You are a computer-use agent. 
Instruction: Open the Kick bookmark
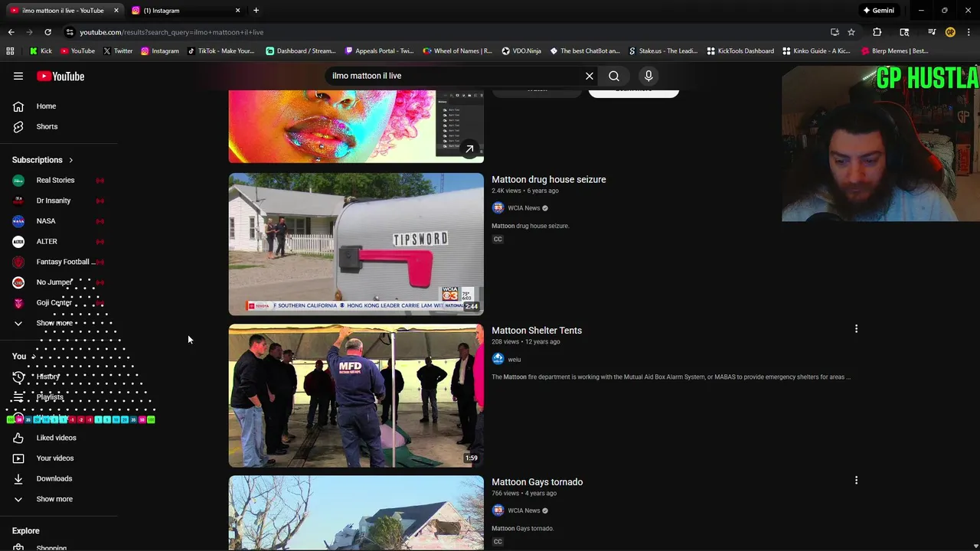(x=41, y=51)
